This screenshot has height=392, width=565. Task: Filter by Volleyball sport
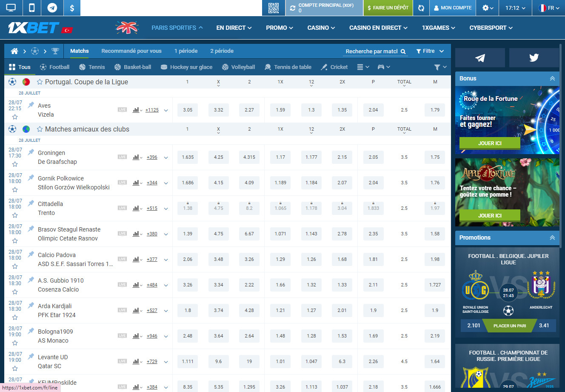(x=238, y=67)
